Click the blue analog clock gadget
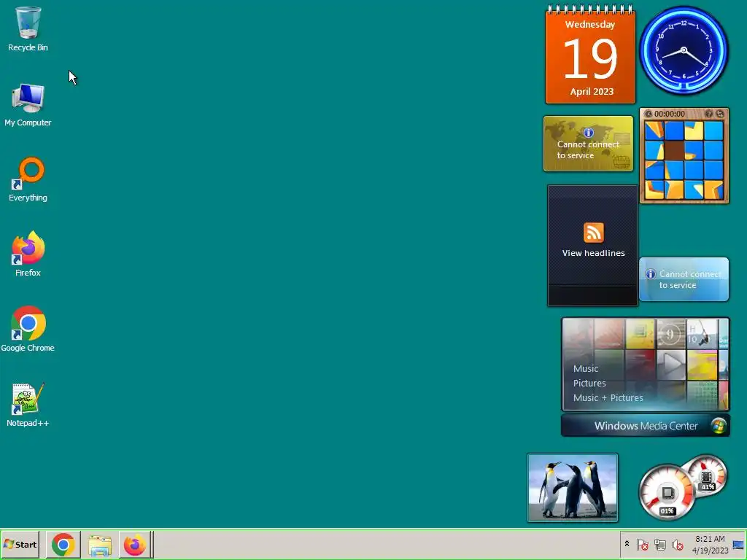Viewport: 747px width, 560px height. (684, 50)
